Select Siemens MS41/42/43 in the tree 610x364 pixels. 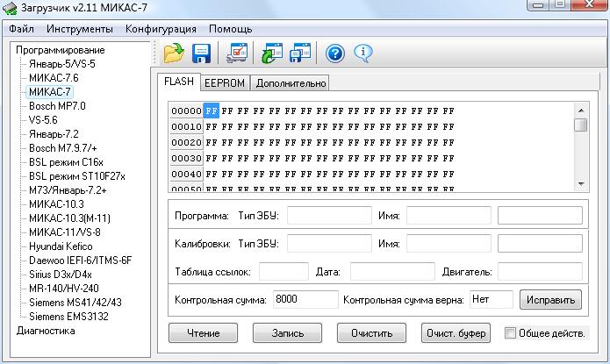coord(75,303)
